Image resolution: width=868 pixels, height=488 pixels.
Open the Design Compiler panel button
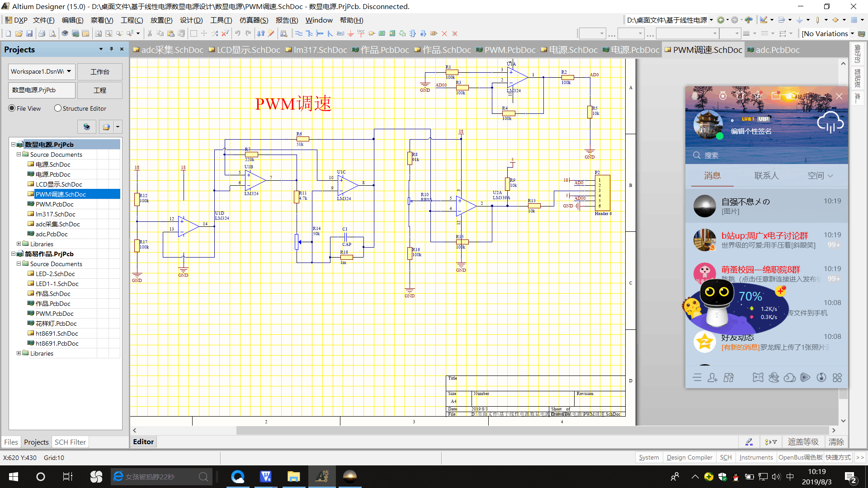tap(689, 457)
